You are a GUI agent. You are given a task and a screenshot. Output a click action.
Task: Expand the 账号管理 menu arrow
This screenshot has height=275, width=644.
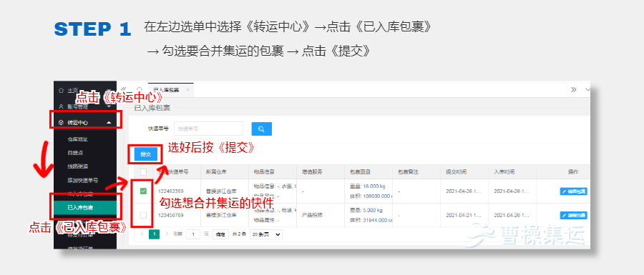(109, 106)
